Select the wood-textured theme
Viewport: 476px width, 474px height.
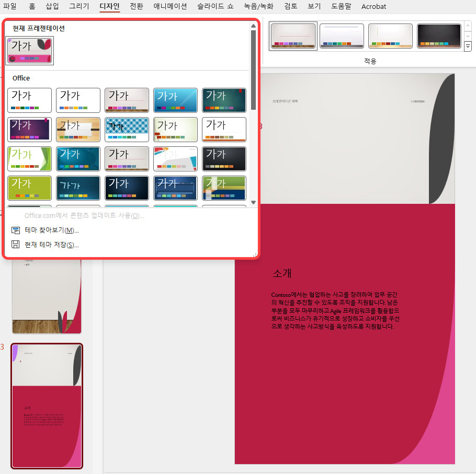pyautogui.click(x=78, y=129)
